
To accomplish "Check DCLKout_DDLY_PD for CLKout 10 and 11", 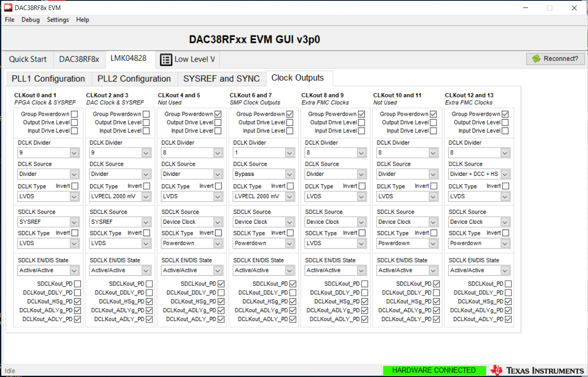I will 437,293.
